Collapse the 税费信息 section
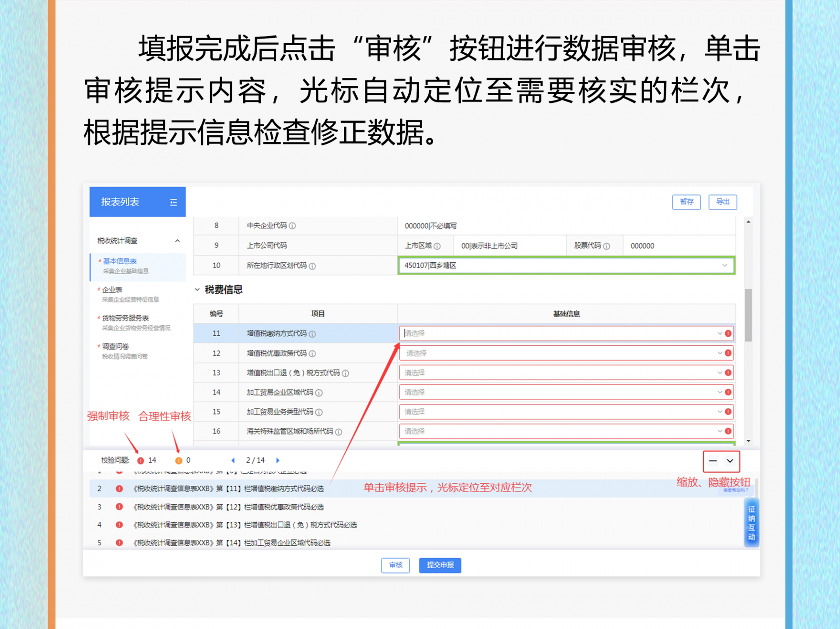The height and width of the screenshot is (629, 840). pyautogui.click(x=197, y=290)
